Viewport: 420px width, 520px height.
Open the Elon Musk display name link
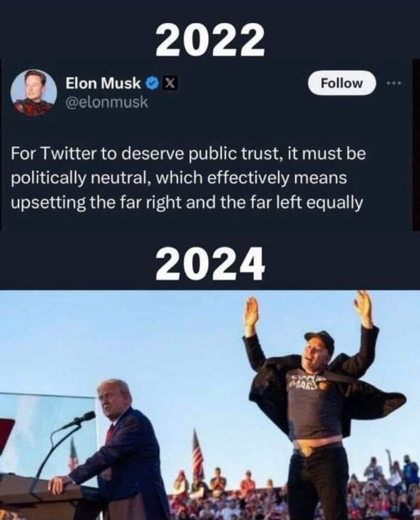(103, 83)
